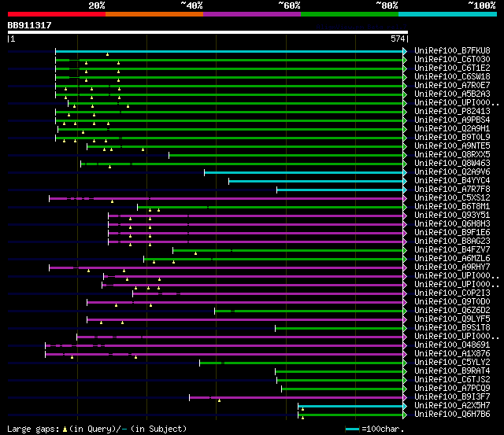Select the UniRef100_B9T0L9 label
Viewport: 504px width, 435px height.
tap(452, 138)
